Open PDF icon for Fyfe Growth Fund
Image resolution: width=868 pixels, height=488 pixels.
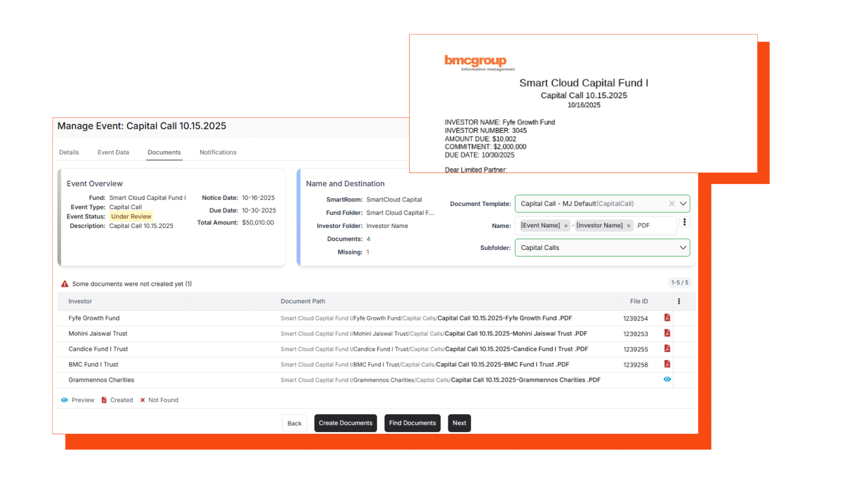667,318
